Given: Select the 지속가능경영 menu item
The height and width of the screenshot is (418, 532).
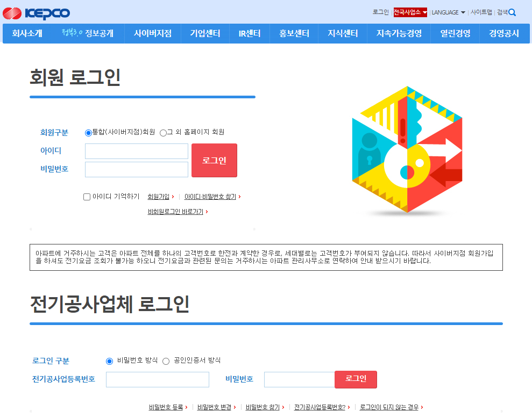Looking at the screenshot, I should tap(399, 32).
